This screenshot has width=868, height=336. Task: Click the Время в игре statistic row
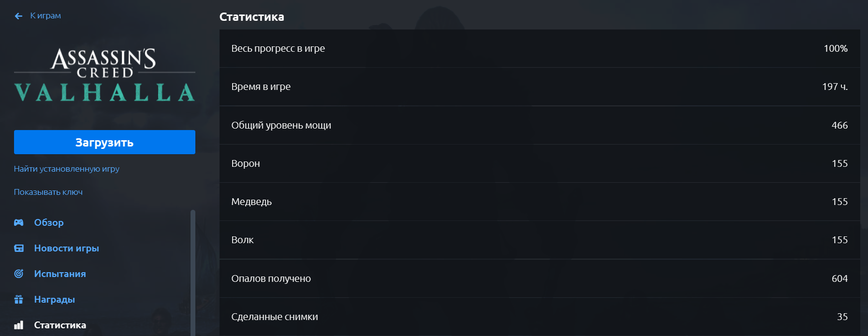tap(539, 87)
